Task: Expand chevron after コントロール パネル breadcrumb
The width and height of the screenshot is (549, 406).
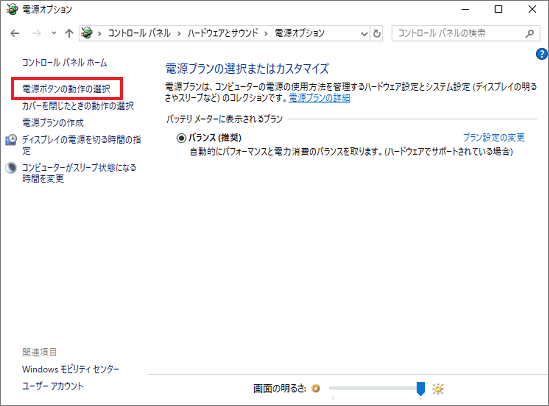Action: point(179,34)
